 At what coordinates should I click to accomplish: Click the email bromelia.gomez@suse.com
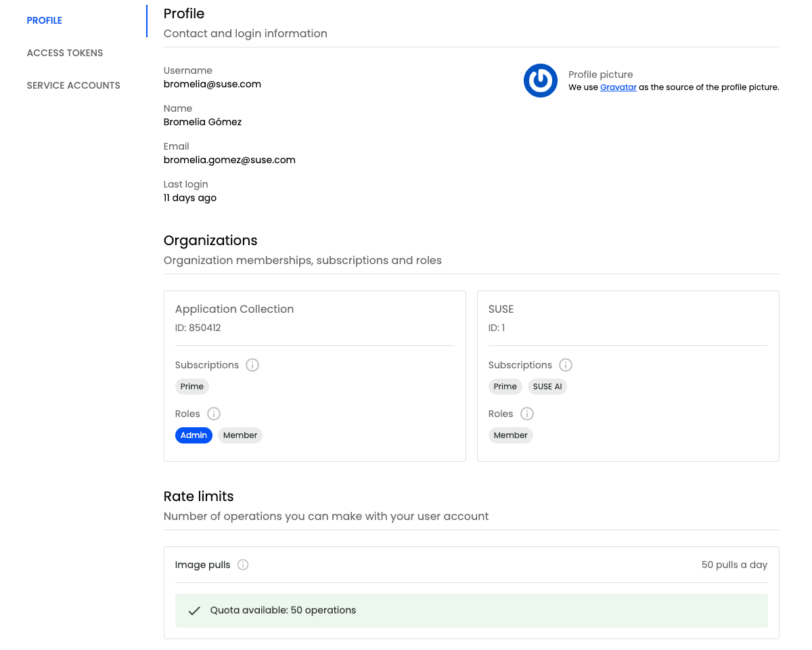coord(229,160)
